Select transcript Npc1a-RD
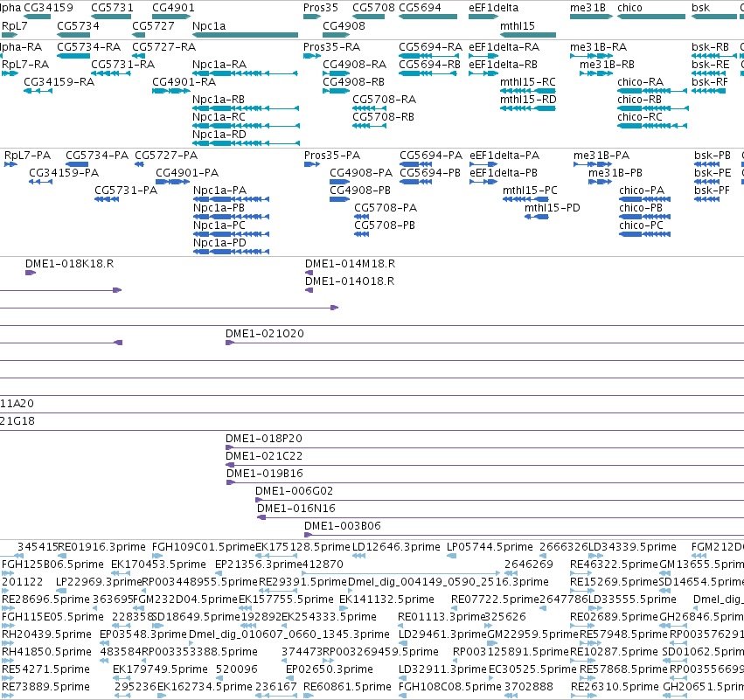The height and width of the screenshot is (700, 744). pyautogui.click(x=246, y=143)
